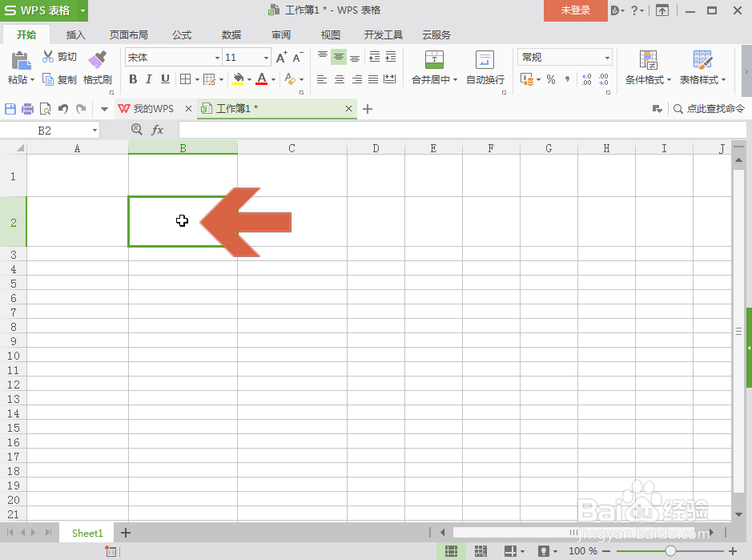Open the 页面布局 ribbon tab
Viewport: 752px width, 560px height.
click(x=128, y=34)
